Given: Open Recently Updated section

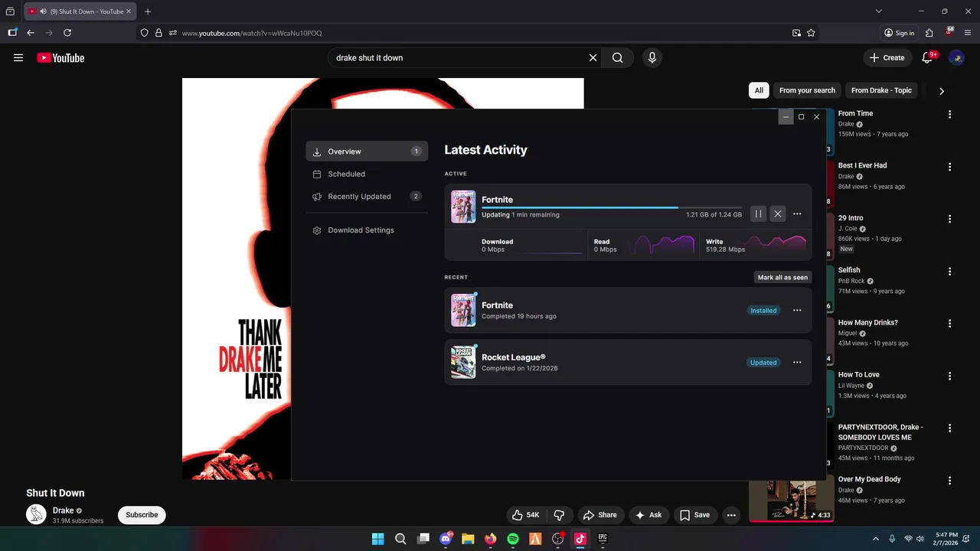Looking at the screenshot, I should 367,197.
